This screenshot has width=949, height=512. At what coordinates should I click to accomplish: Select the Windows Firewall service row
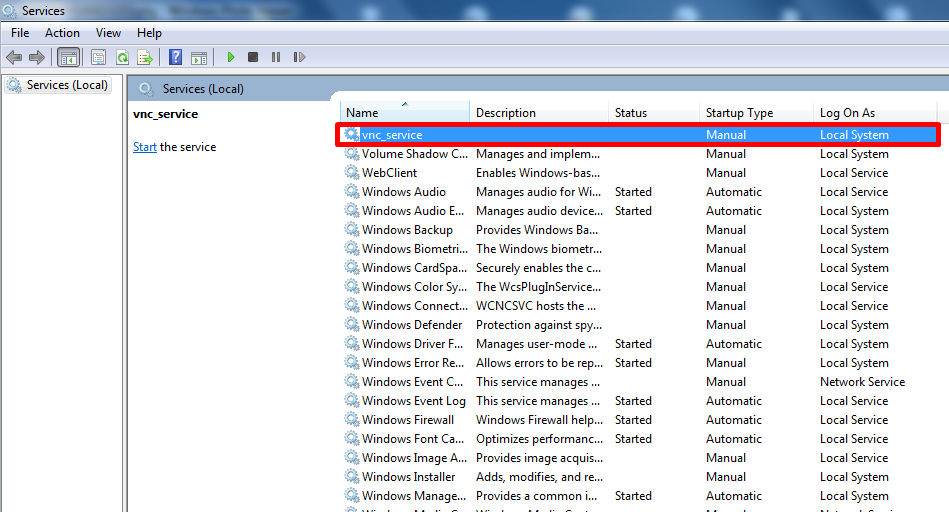click(408, 420)
